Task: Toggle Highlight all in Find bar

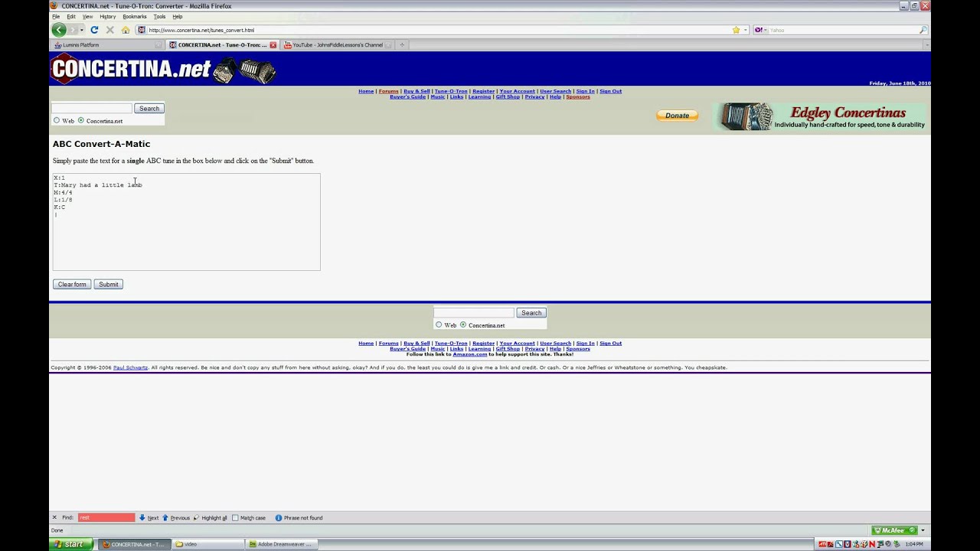Action: (x=210, y=517)
